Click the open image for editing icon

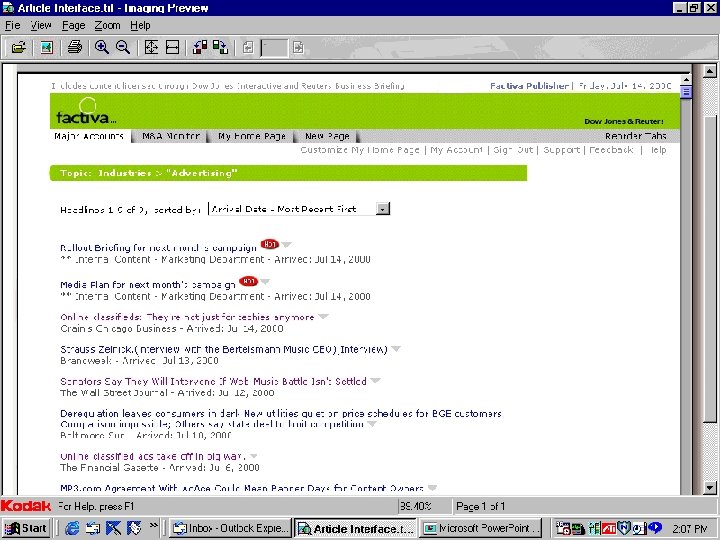coord(46,47)
